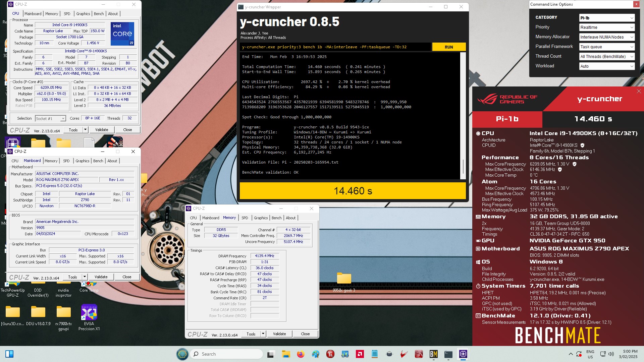
Task: Open the CATEGORY dropdown showing Pi-1b
Action: (607, 18)
